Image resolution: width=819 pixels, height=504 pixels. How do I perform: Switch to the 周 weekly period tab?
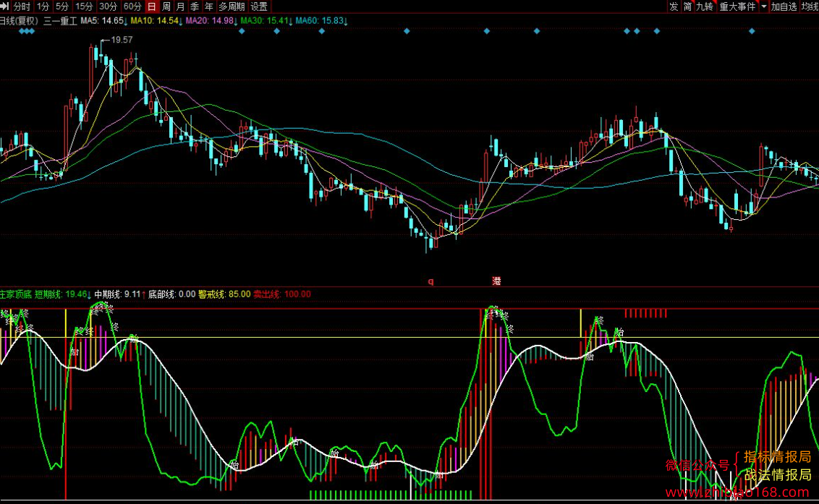tap(166, 7)
